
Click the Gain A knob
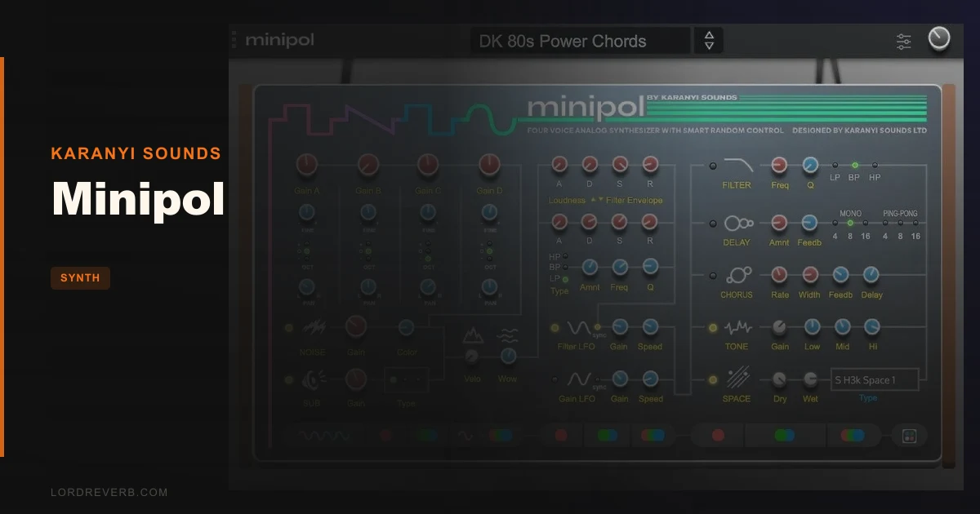(307, 165)
